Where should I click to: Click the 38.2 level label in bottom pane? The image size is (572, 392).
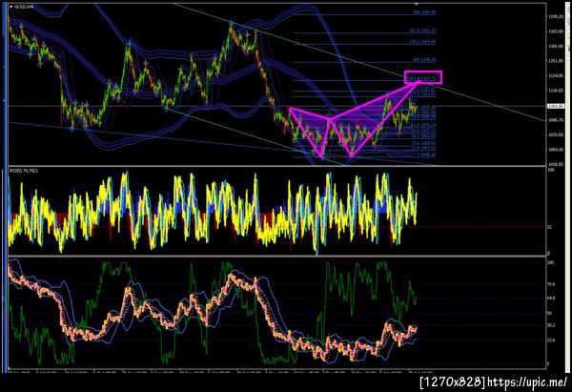coord(551,325)
